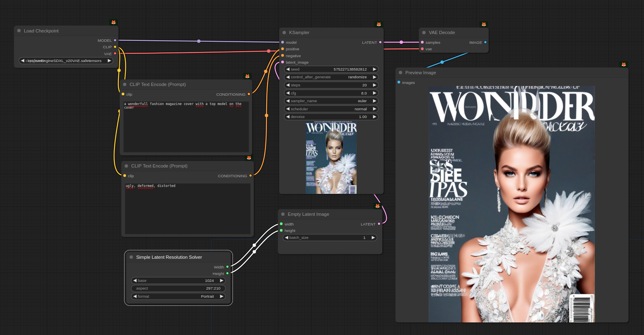Click the KSampler negative input socket
Viewport: 644px width, 335px height.
pyautogui.click(x=282, y=56)
